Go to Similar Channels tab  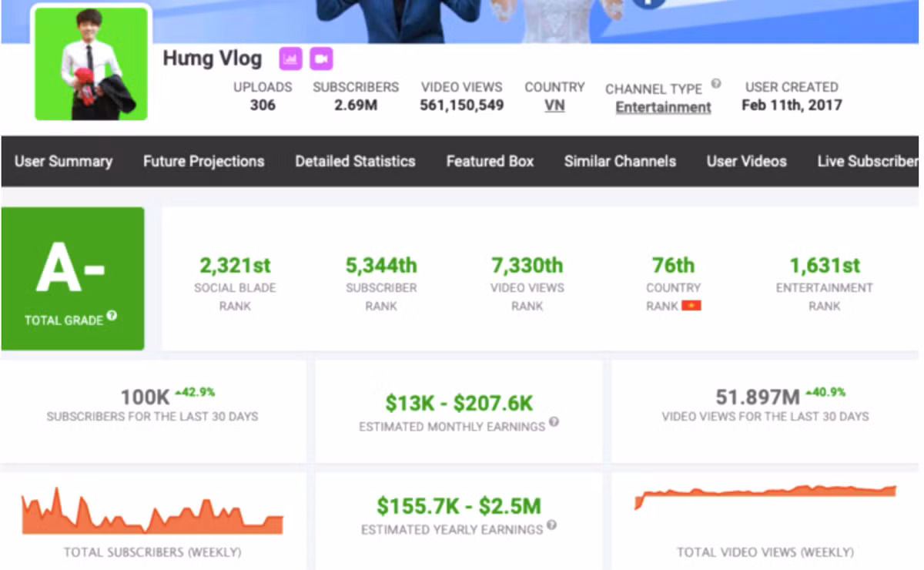click(x=620, y=161)
